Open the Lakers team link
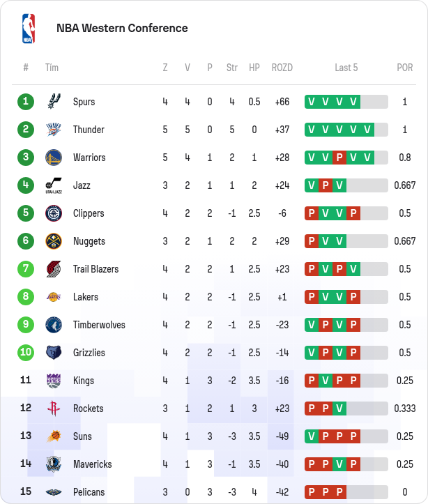428x504 pixels. (86, 297)
